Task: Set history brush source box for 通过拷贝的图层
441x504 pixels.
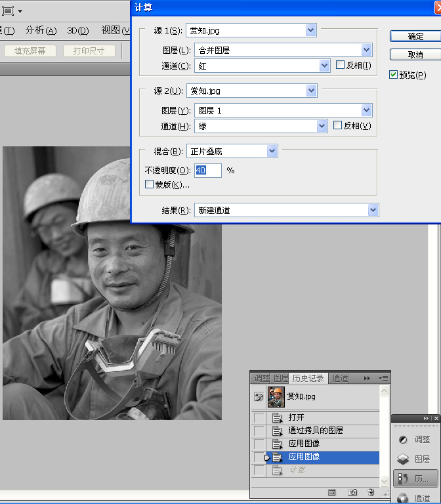Action: click(x=259, y=430)
